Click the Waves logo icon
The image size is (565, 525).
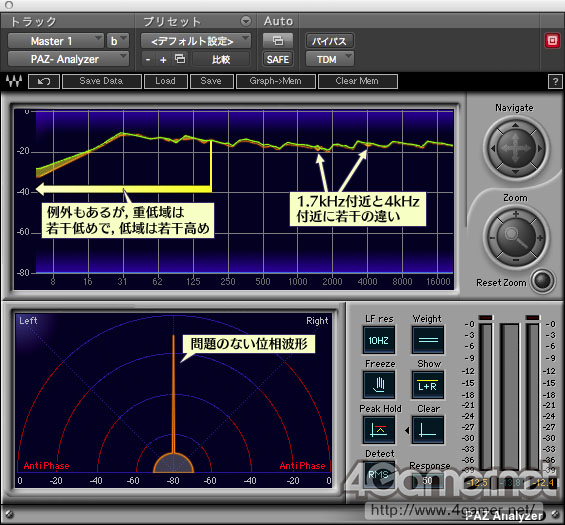pos(14,81)
